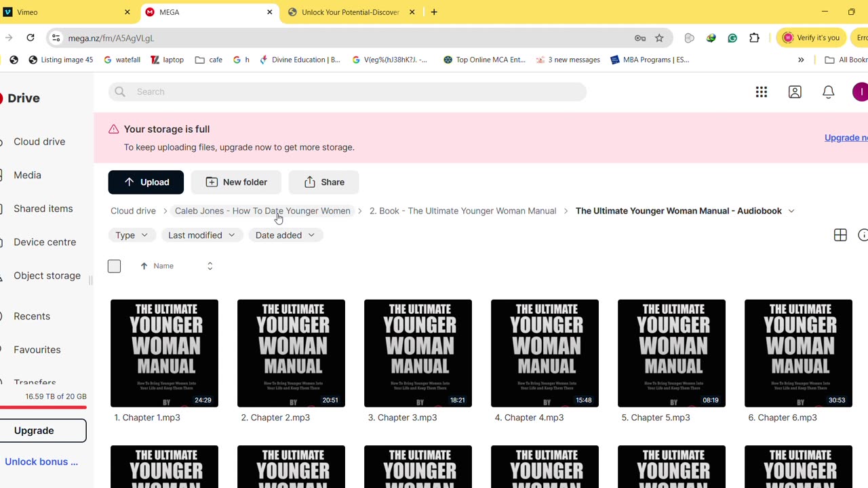This screenshot has width=868, height=488.
Task: Click the 'Verify it's you' profile button
Action: coord(811,38)
